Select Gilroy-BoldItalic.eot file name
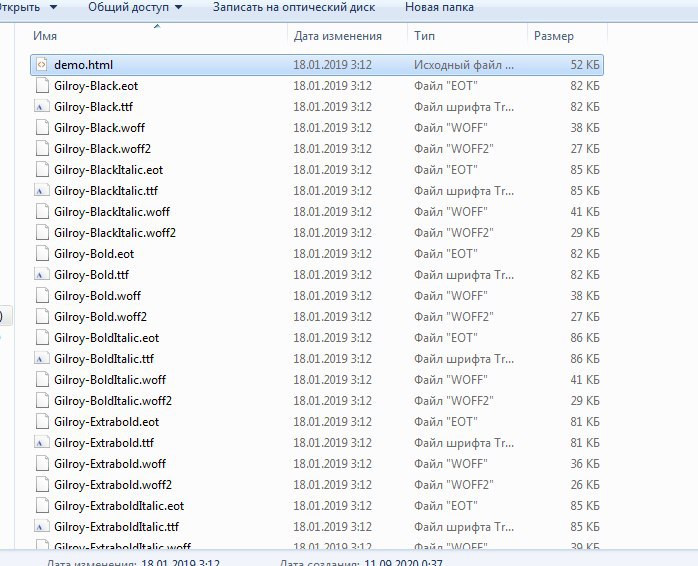The height and width of the screenshot is (566, 698). 106,338
